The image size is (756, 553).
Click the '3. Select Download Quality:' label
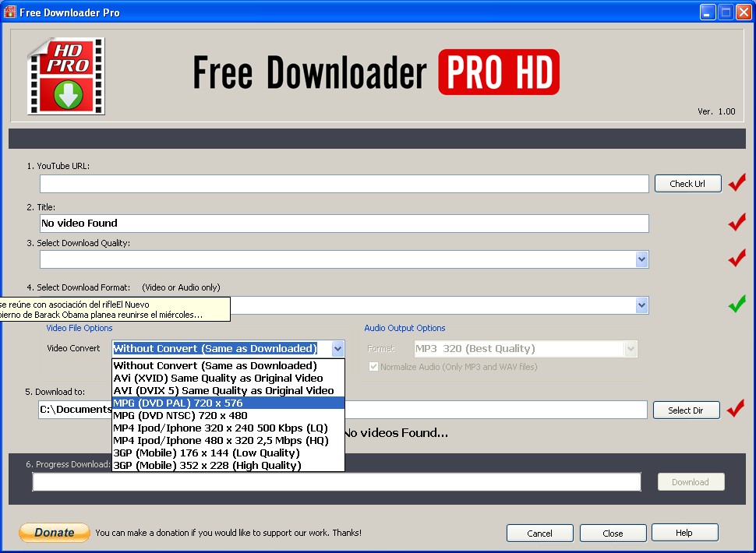point(79,243)
